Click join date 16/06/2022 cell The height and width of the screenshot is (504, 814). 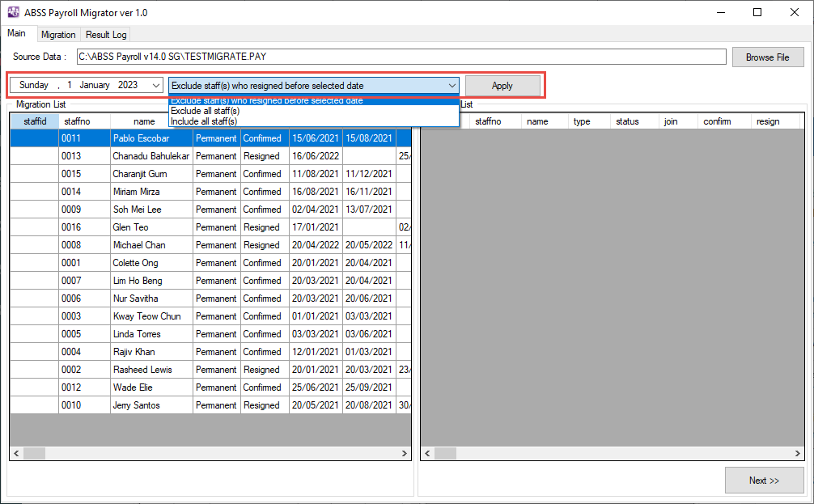(316, 155)
